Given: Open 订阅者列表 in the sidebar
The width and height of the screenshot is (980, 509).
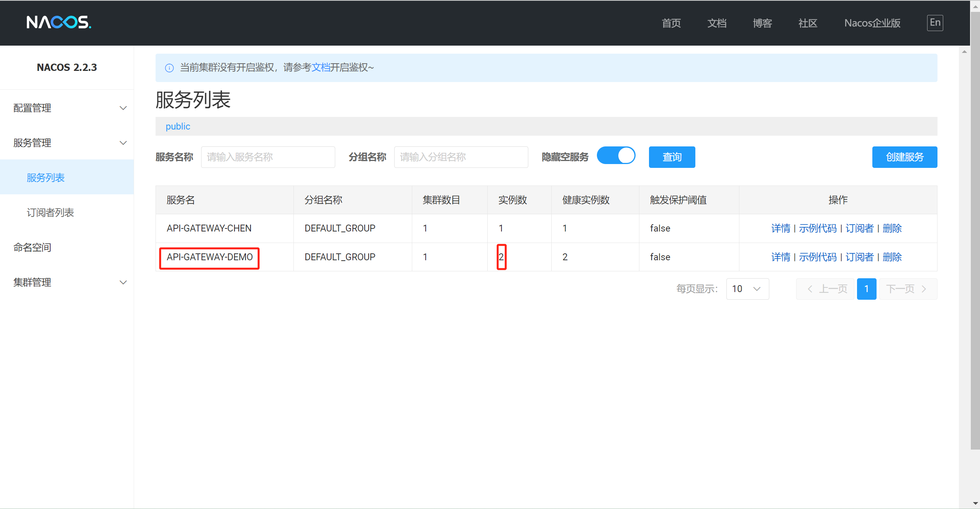Looking at the screenshot, I should point(50,213).
